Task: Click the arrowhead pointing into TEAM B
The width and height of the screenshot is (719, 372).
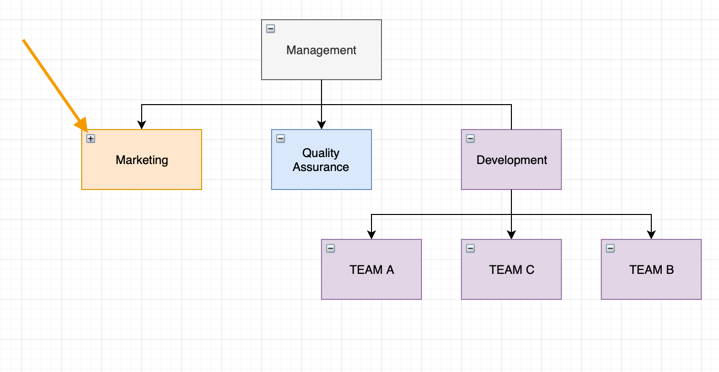Action: point(651,235)
